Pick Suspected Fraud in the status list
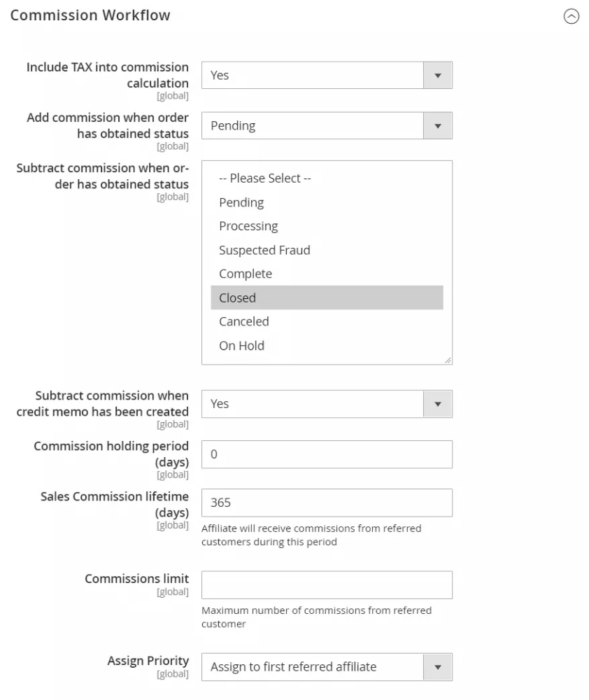 coord(264,250)
